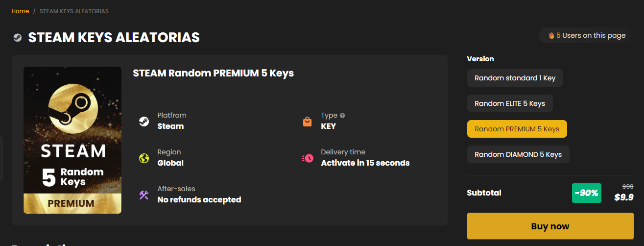Screen dimensions: 644x246
Task: Click the tools After-sales icon
Action: [144, 195]
